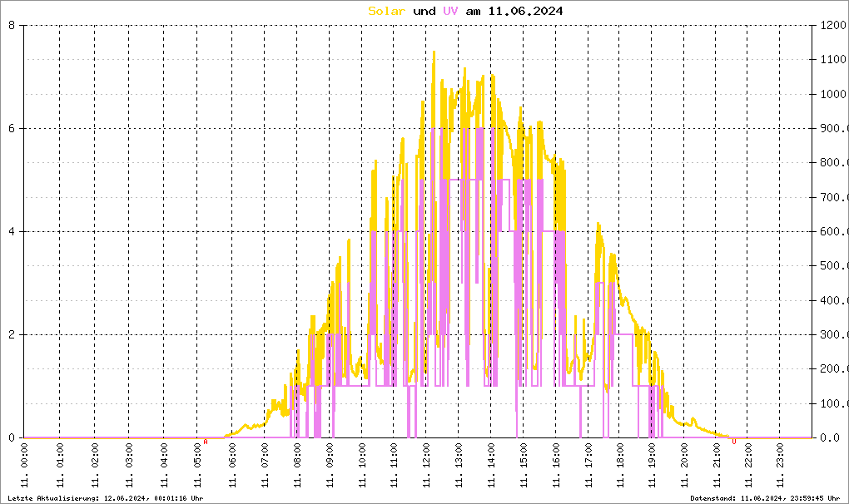
Task: Click time label '11. 06:00'
Action: pyautogui.click(x=232, y=465)
